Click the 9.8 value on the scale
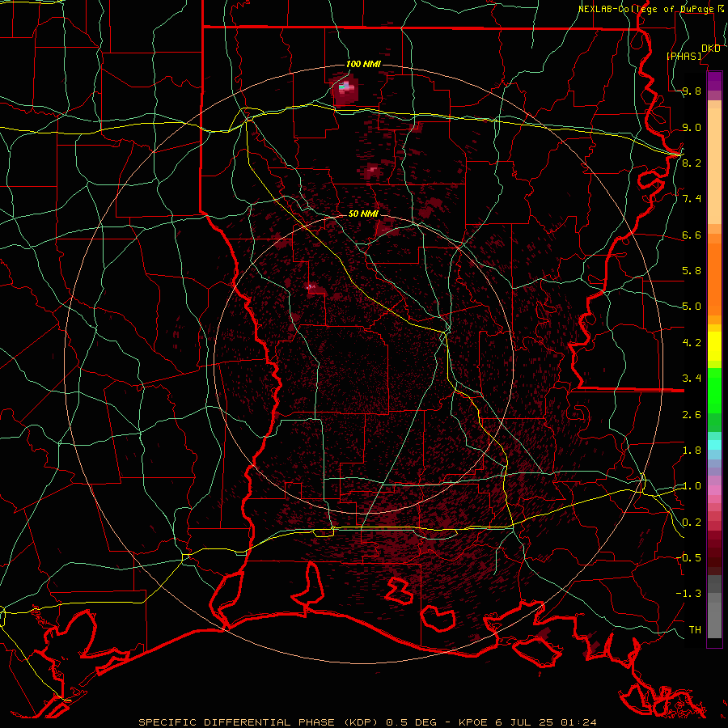Screen dimensions: 728x728 click(692, 91)
